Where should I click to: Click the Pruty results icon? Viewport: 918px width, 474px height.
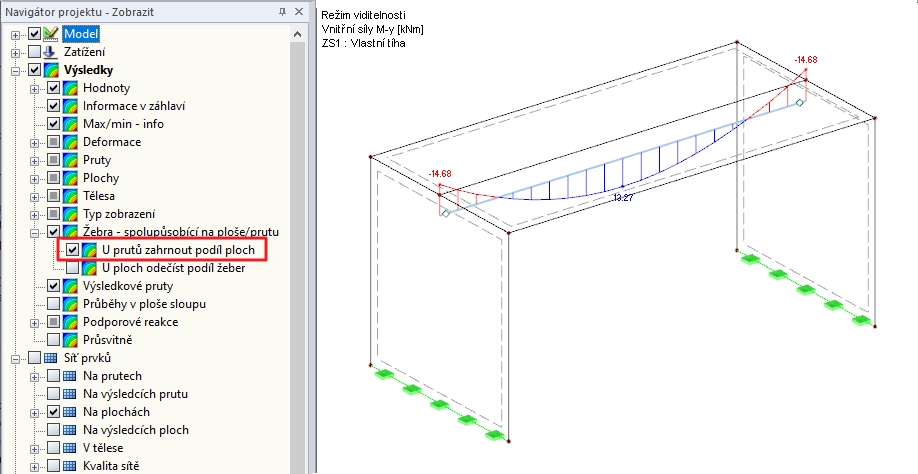click(70, 160)
